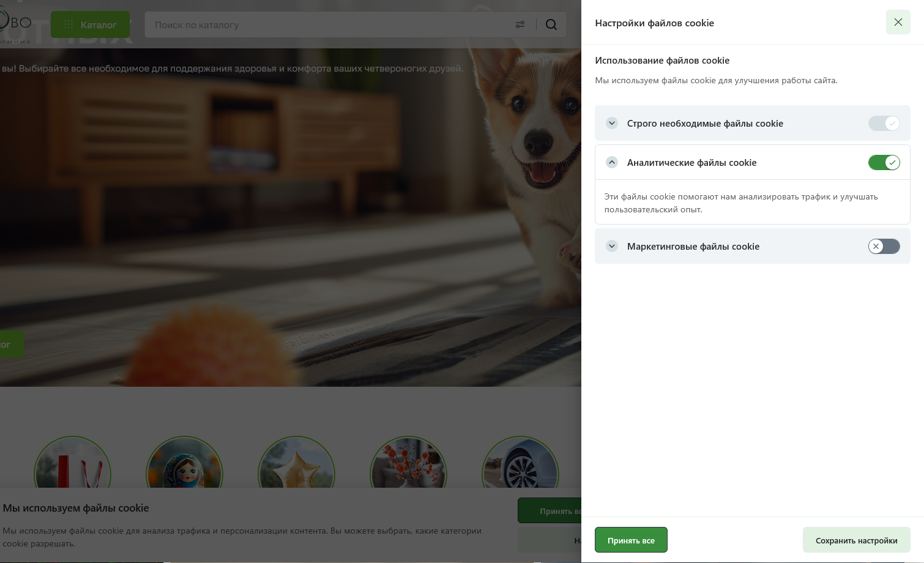Expand the 'Строго необходимые файлы cookie' section
This screenshot has height=563, width=924.
pyautogui.click(x=612, y=123)
